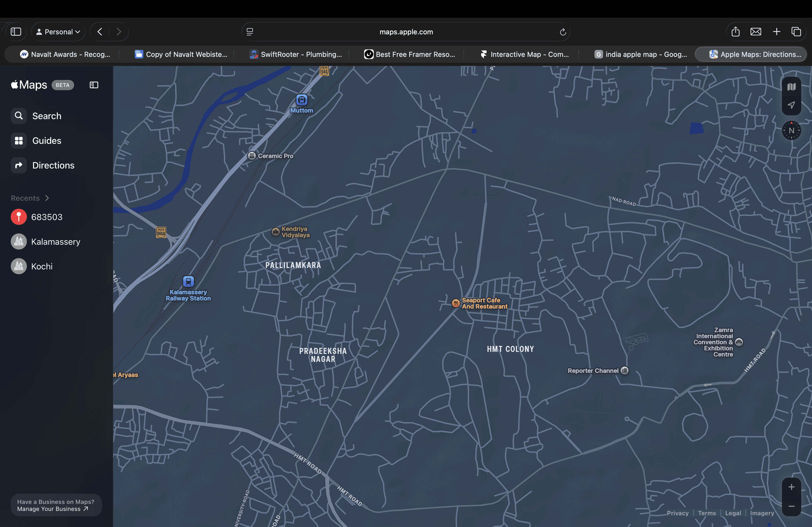The width and height of the screenshot is (812, 527).
Task: Select the Kalamassery Railway Station marker
Action: 188,281
